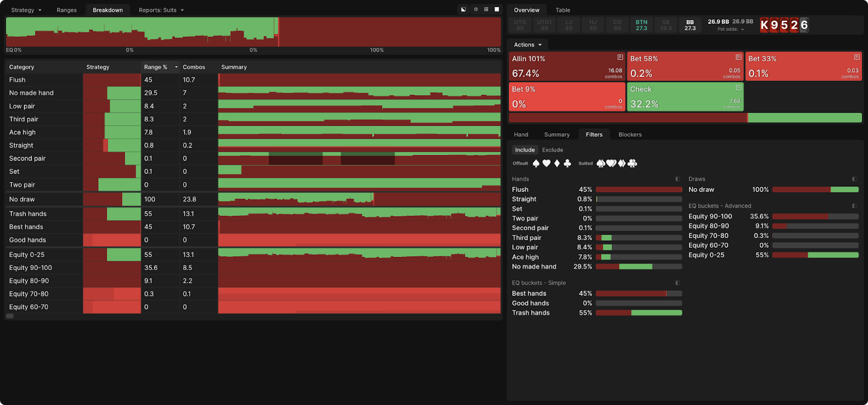This screenshot has width=868, height=405.
Task: Click the grid view icon above chart
Action: point(486,10)
